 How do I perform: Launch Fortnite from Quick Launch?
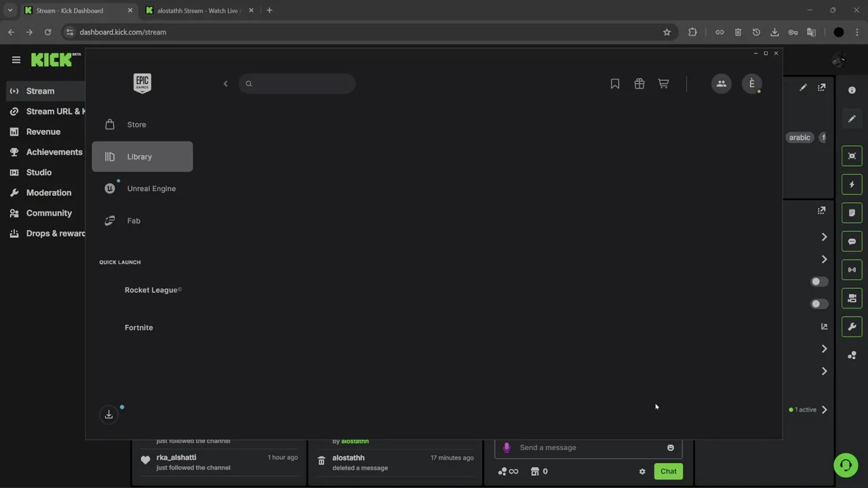coord(138,327)
